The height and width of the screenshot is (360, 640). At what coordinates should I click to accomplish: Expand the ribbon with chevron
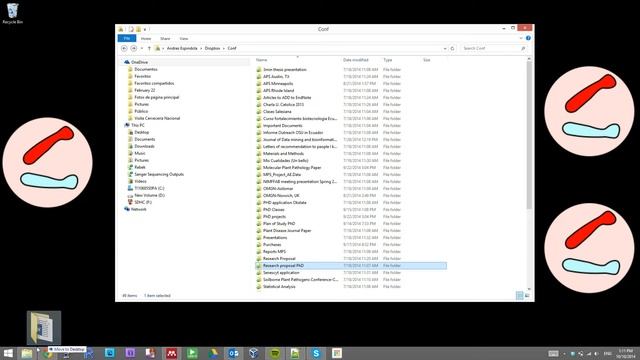coord(521,38)
